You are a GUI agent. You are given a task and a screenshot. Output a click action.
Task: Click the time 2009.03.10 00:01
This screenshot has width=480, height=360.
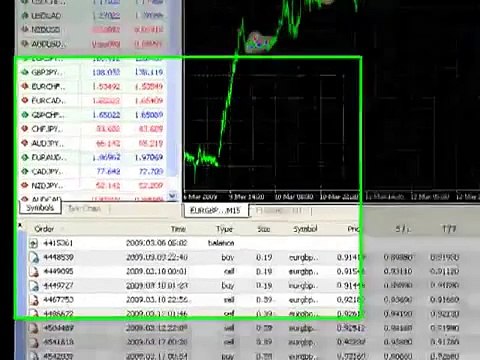click(156, 271)
